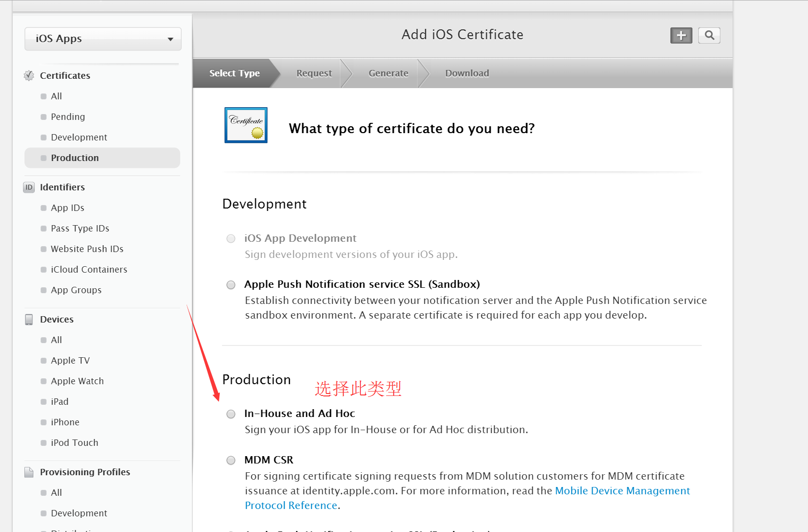This screenshot has height=532, width=808.
Task: Open App Groups
Action: pos(76,290)
